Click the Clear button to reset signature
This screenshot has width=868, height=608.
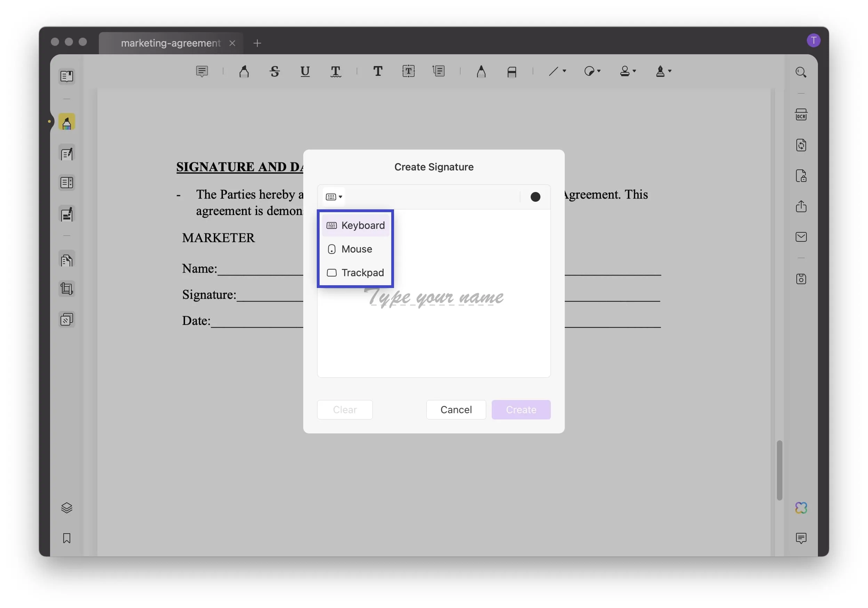tap(344, 409)
